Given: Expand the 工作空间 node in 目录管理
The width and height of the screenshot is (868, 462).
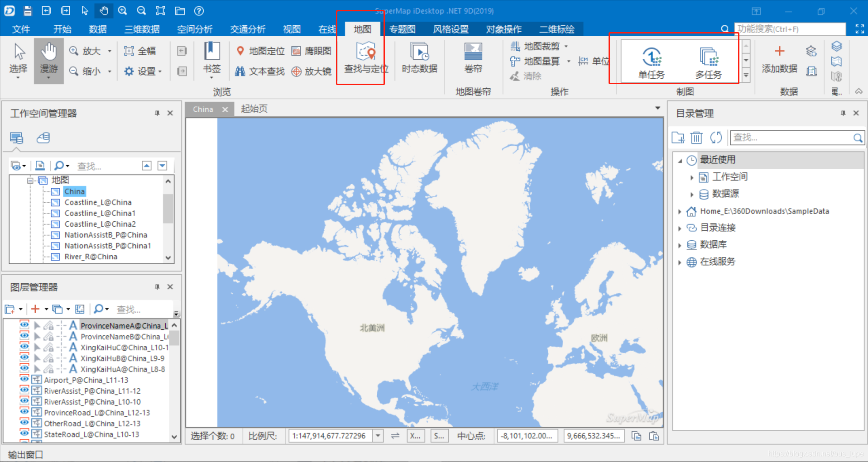Looking at the screenshot, I should click(x=692, y=177).
